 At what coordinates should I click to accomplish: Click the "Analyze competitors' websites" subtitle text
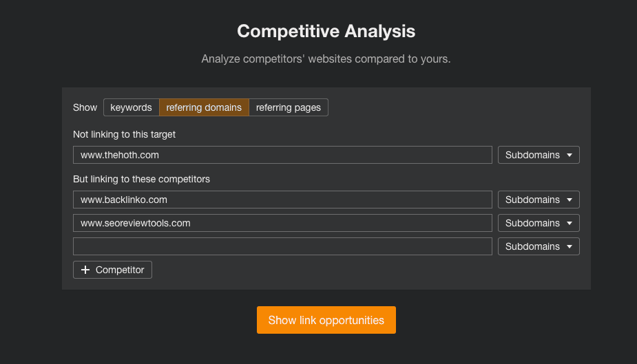pyautogui.click(x=326, y=59)
